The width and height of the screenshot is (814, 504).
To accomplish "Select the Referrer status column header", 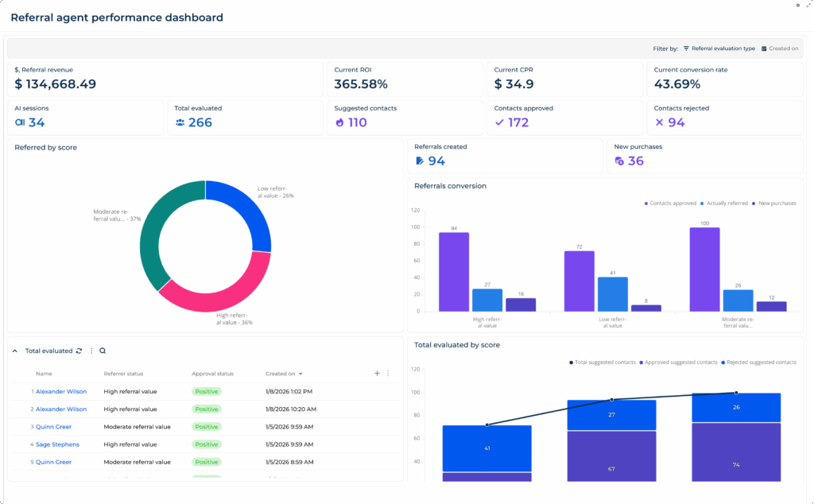I will point(123,374).
